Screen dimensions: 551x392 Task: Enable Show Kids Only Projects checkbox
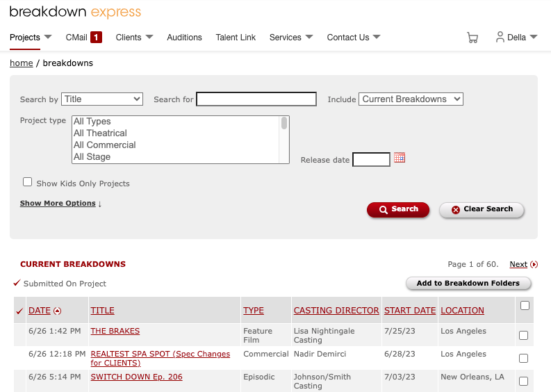[27, 182]
